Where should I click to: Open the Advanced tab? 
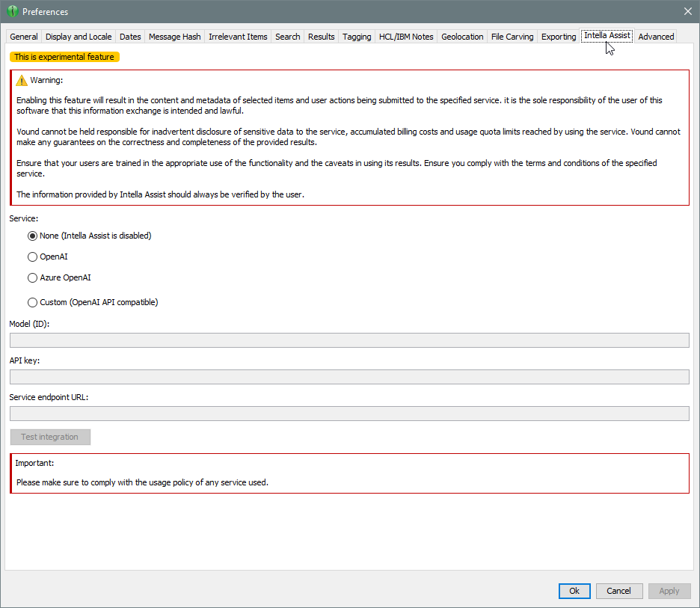tap(656, 37)
